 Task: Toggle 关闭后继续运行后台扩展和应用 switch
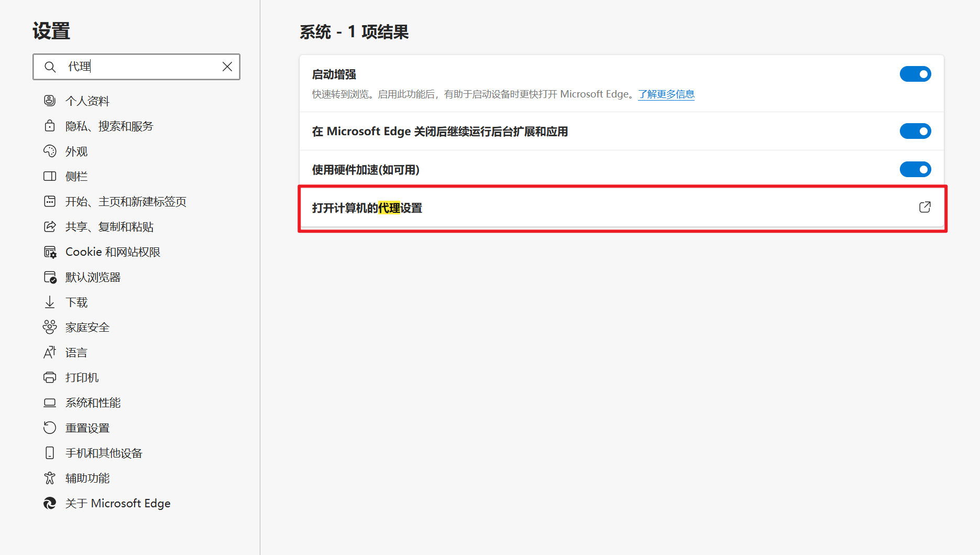coord(915,131)
